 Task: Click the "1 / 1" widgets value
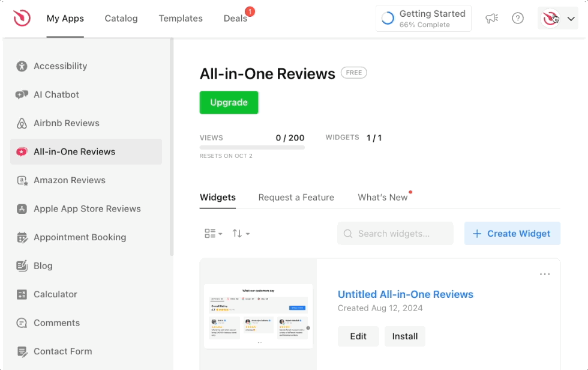(x=374, y=138)
